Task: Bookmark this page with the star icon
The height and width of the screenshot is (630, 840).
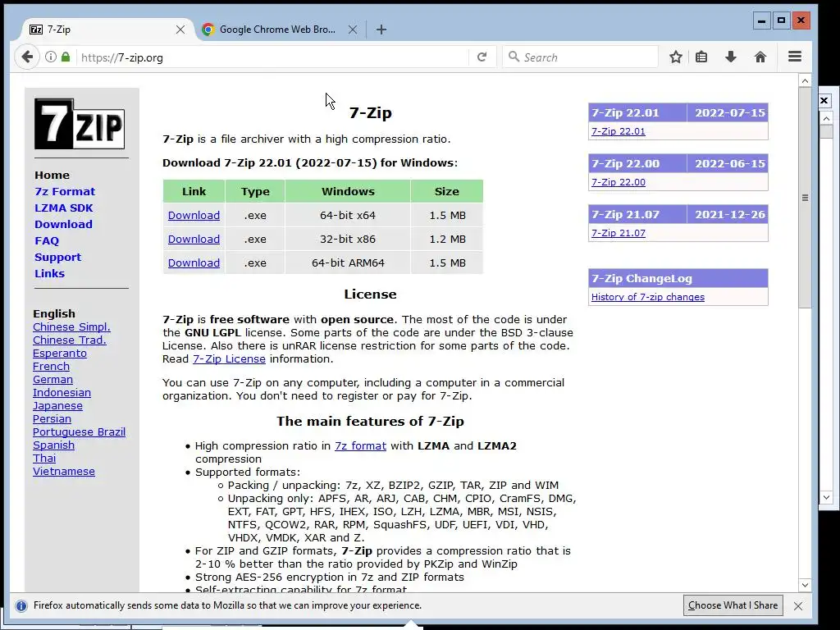Action: click(x=676, y=57)
